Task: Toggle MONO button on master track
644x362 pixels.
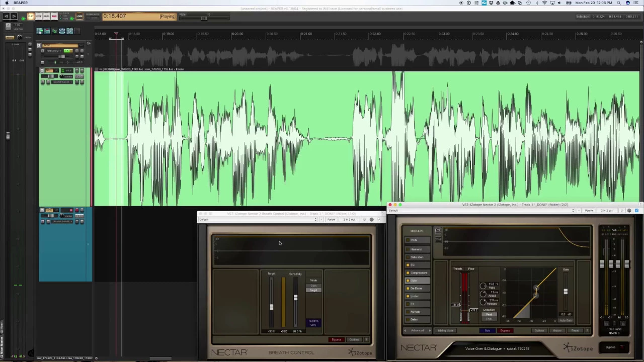Action: (10, 37)
